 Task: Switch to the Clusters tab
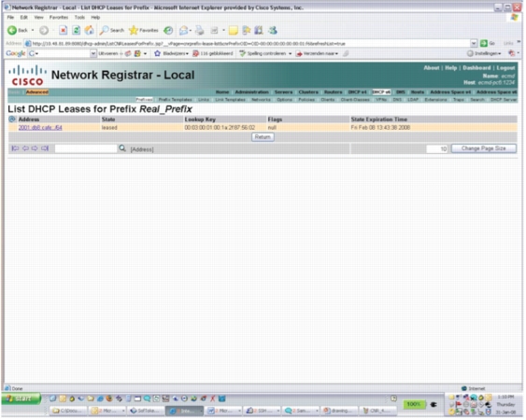(x=308, y=91)
